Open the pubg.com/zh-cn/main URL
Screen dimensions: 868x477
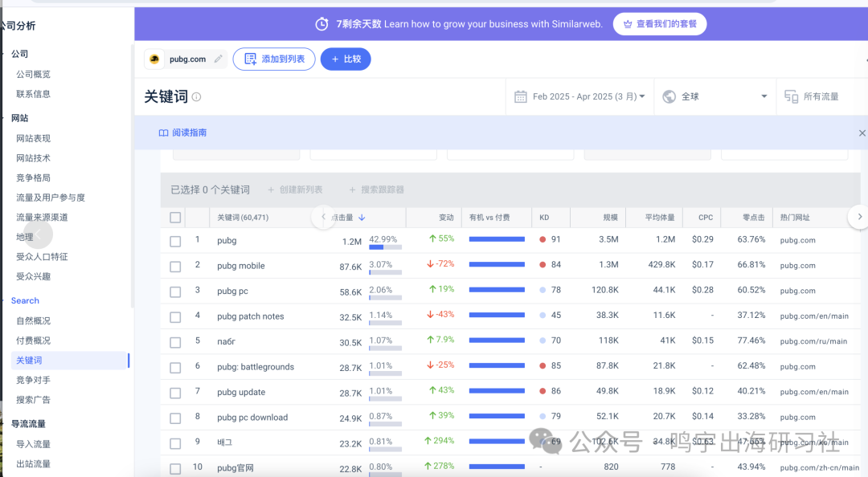coord(819,468)
